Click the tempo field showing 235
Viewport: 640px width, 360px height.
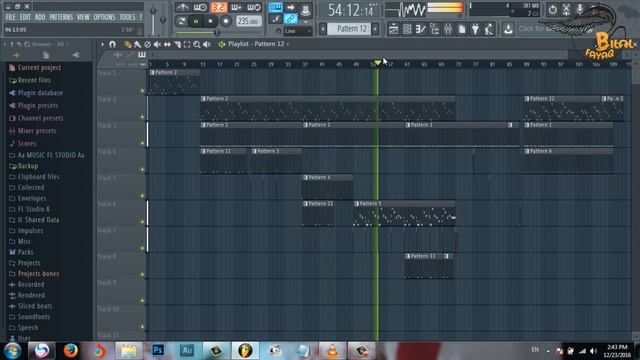click(248, 21)
